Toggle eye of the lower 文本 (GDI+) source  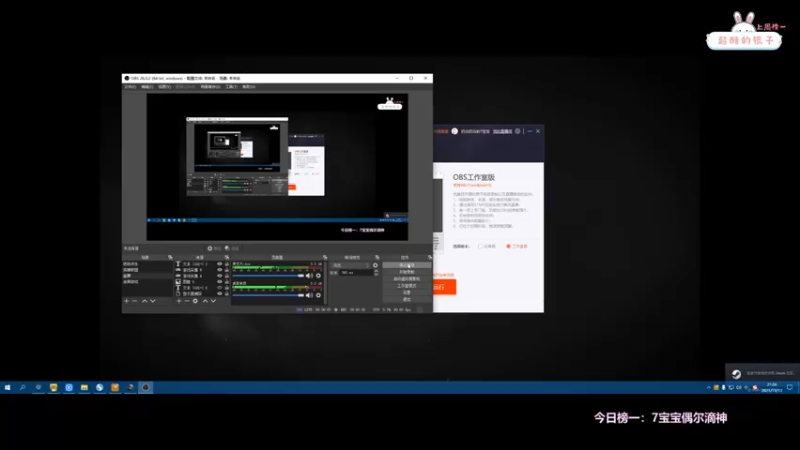(220, 288)
